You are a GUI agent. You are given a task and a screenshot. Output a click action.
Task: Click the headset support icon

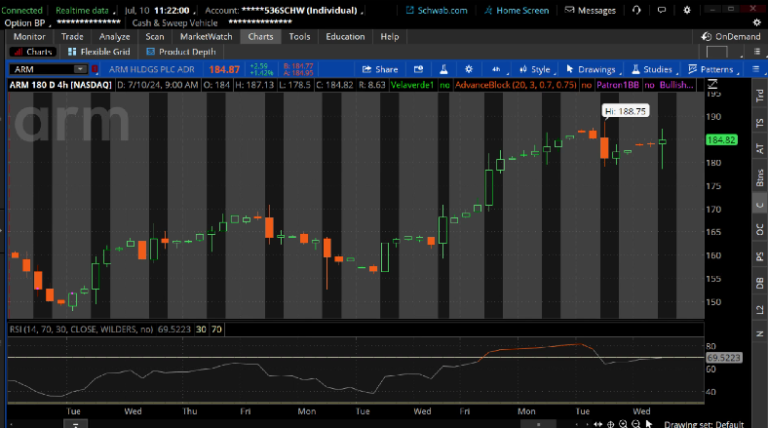[636, 10]
